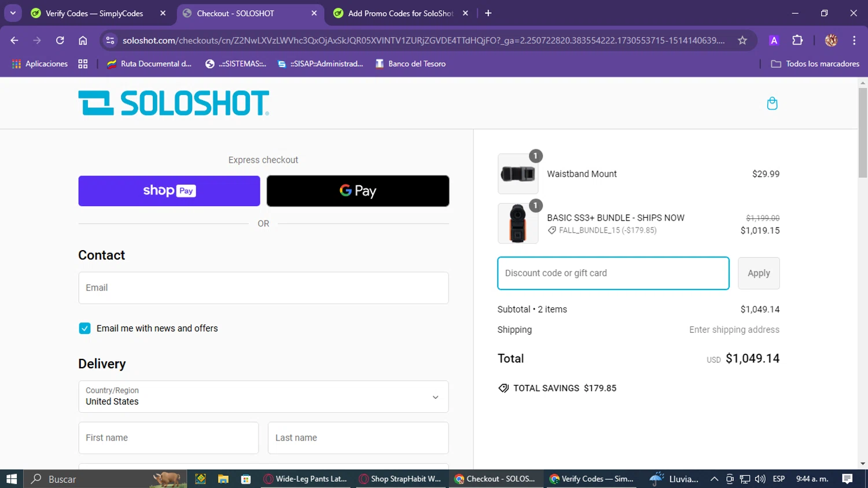Open the notification center icon
This screenshot has height=488, width=868.
click(x=847, y=479)
